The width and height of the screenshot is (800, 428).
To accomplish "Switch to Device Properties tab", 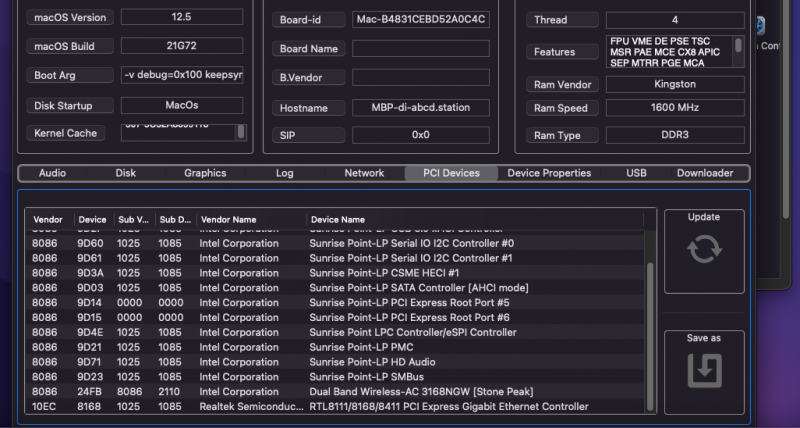I will tap(549, 173).
